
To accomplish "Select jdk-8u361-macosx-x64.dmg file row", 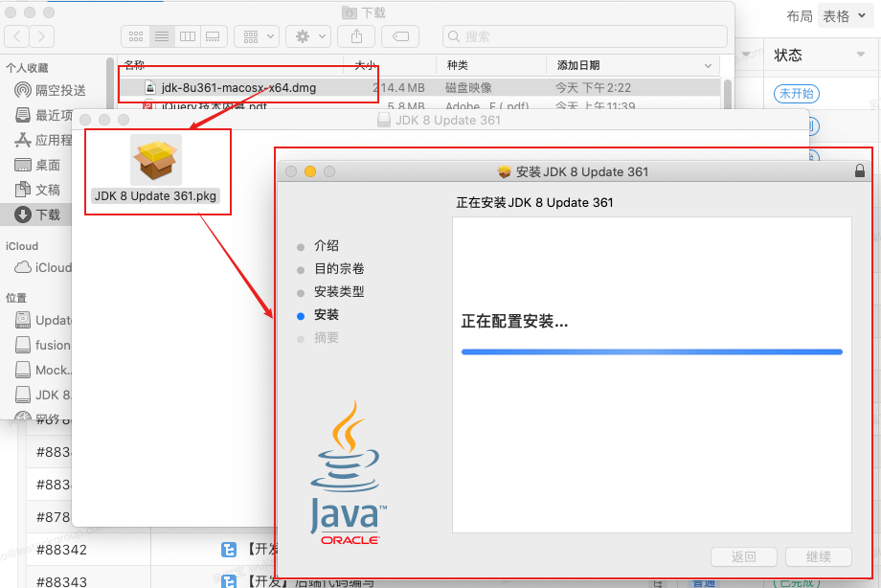I will tap(419, 87).
